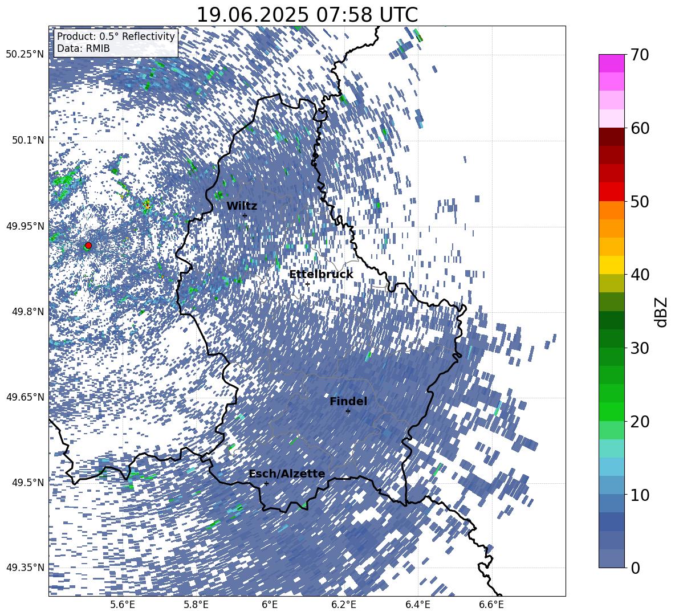Click the 5.6°E longitude label
Viewport: 675px width, 616px height.
[123, 605]
